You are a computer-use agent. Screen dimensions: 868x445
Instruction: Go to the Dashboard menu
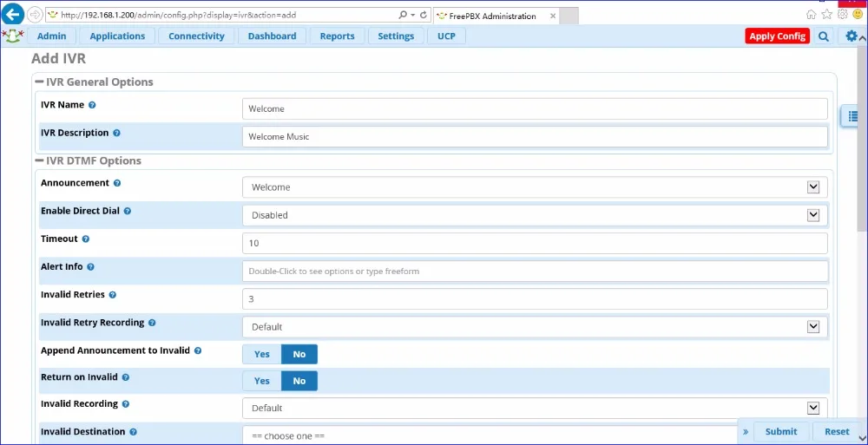272,36
